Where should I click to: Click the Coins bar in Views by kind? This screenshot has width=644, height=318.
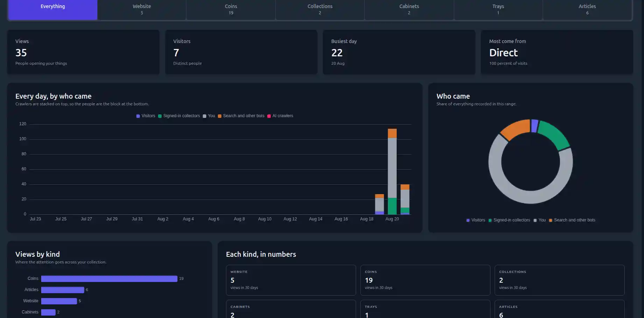tap(109, 279)
